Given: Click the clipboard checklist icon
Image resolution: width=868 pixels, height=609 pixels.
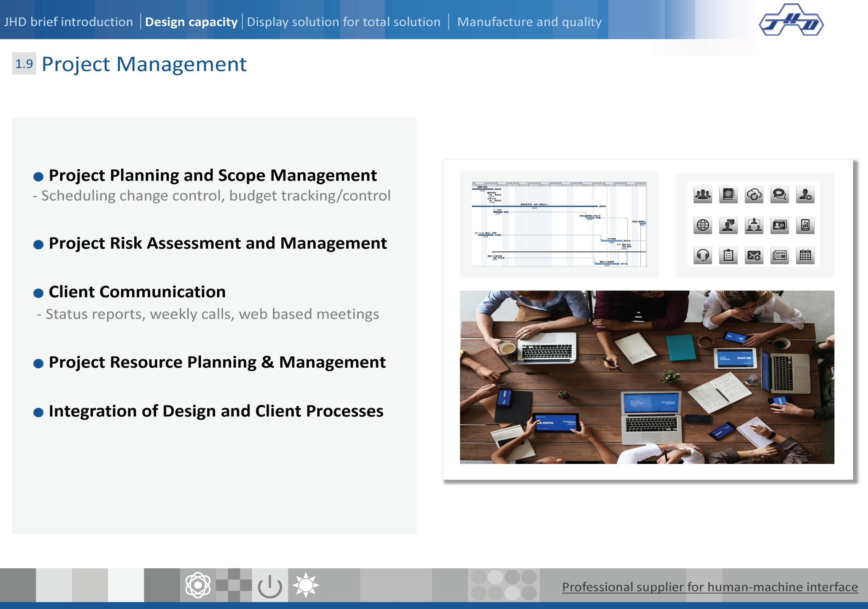Looking at the screenshot, I should click(728, 255).
